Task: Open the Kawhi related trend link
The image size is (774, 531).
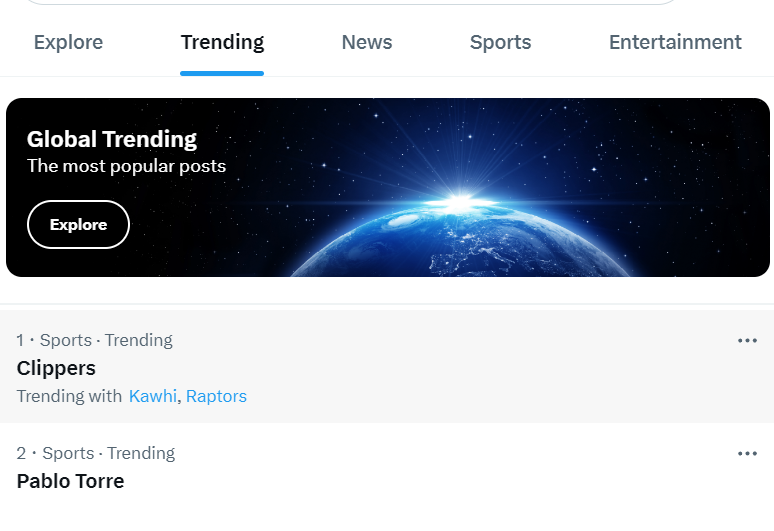Action: coord(153,396)
